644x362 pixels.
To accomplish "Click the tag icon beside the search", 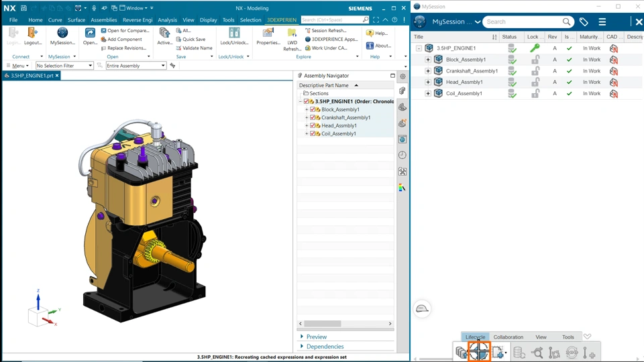I will 584,22.
